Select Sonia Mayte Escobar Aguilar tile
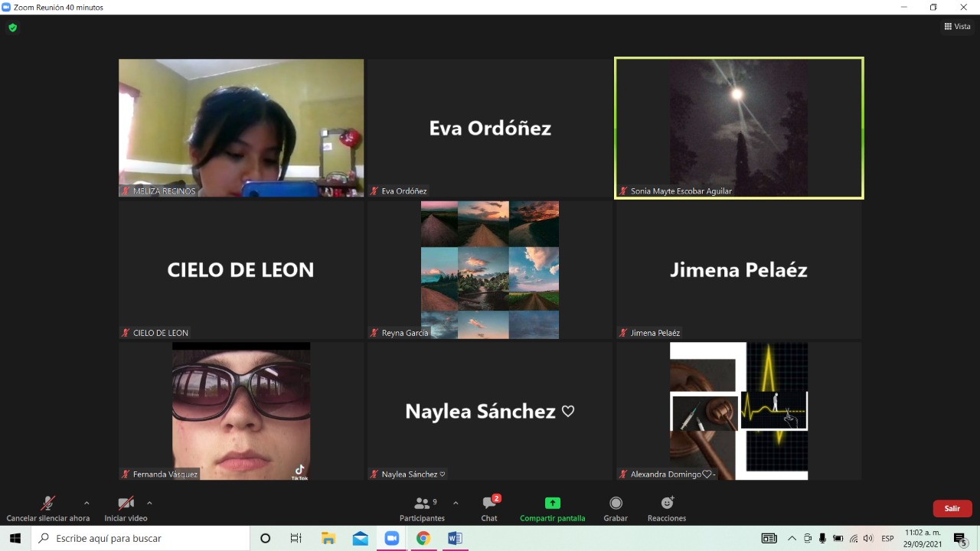Image resolution: width=980 pixels, height=551 pixels. pos(739,128)
